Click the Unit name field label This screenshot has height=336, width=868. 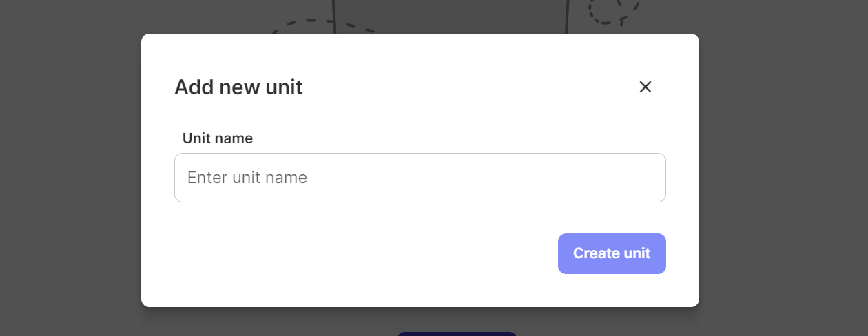click(217, 138)
